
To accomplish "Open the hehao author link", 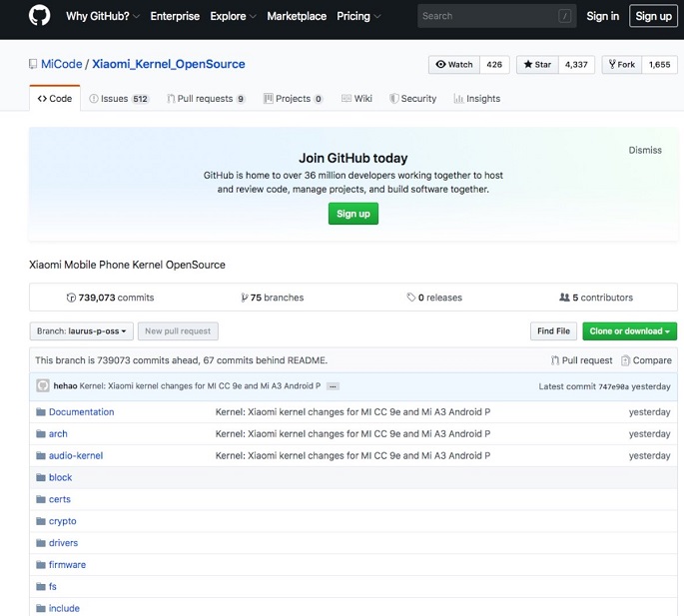I will [x=65, y=386].
